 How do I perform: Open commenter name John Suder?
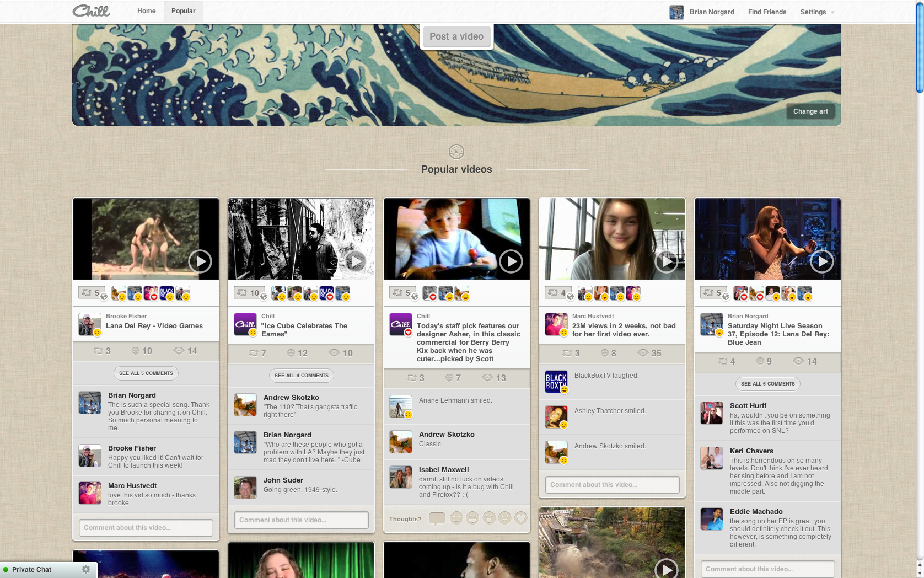[x=283, y=480]
